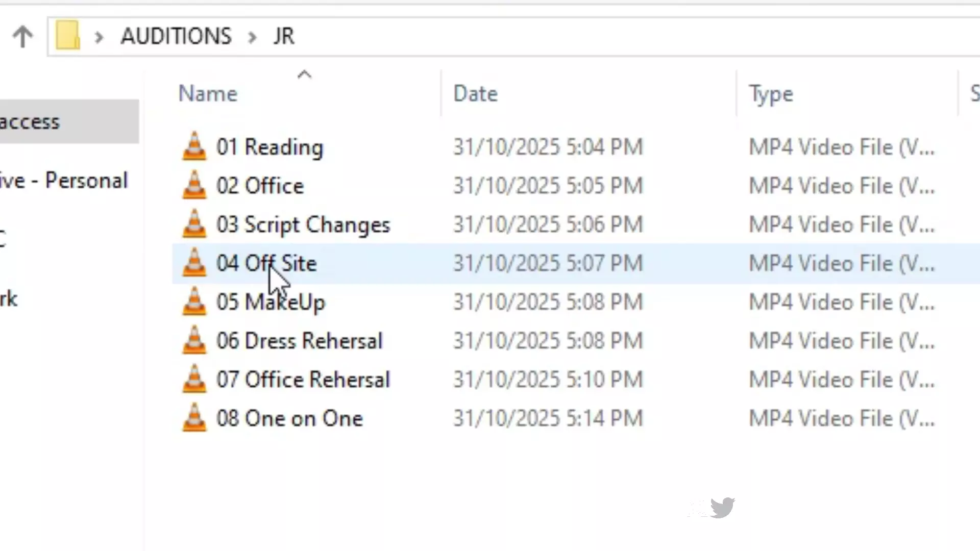Sort files by Date column header
Viewport: 980px width, 551px height.
475,94
